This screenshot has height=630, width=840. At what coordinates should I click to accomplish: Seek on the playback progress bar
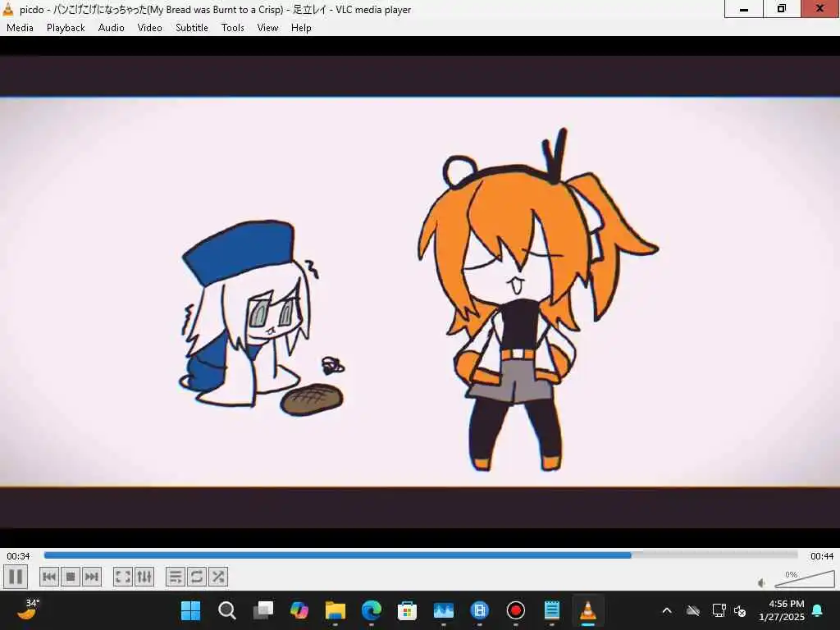(x=421, y=555)
